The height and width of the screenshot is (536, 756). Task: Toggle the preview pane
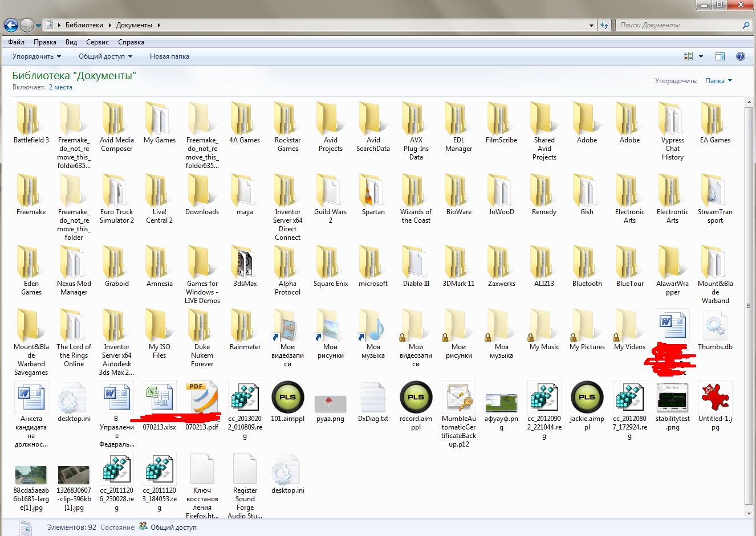point(720,56)
